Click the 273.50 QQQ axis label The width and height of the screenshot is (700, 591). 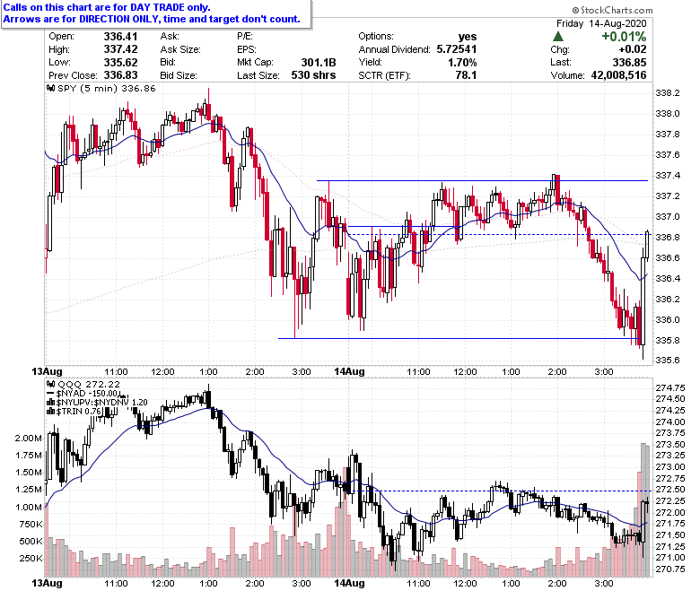670,444
